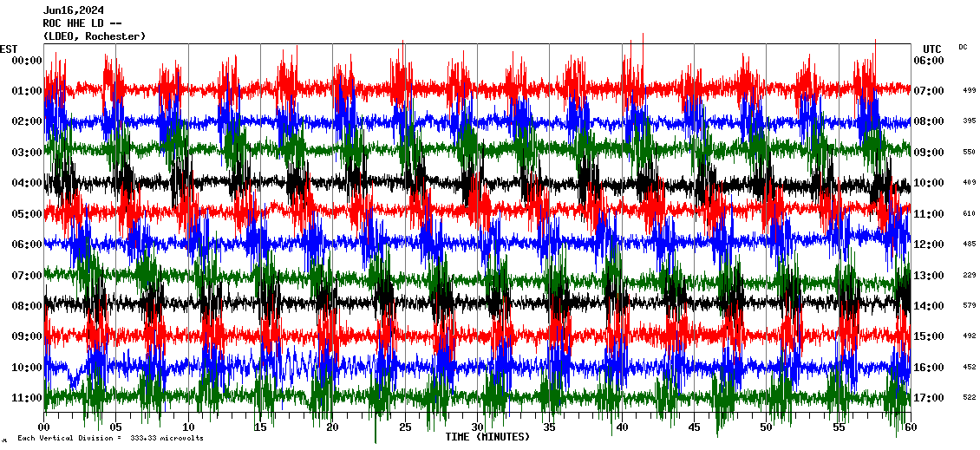Click the Jun16,2024 date label

tap(71, 10)
